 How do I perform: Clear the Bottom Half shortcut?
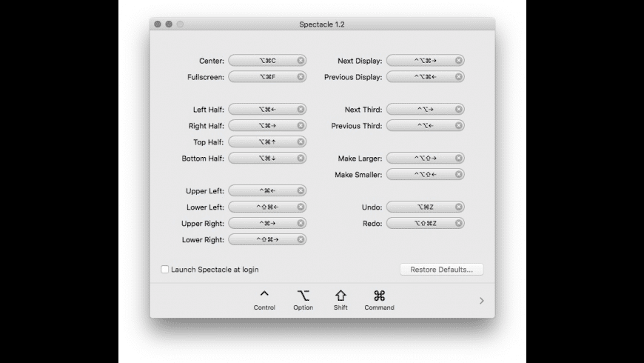[x=301, y=159]
